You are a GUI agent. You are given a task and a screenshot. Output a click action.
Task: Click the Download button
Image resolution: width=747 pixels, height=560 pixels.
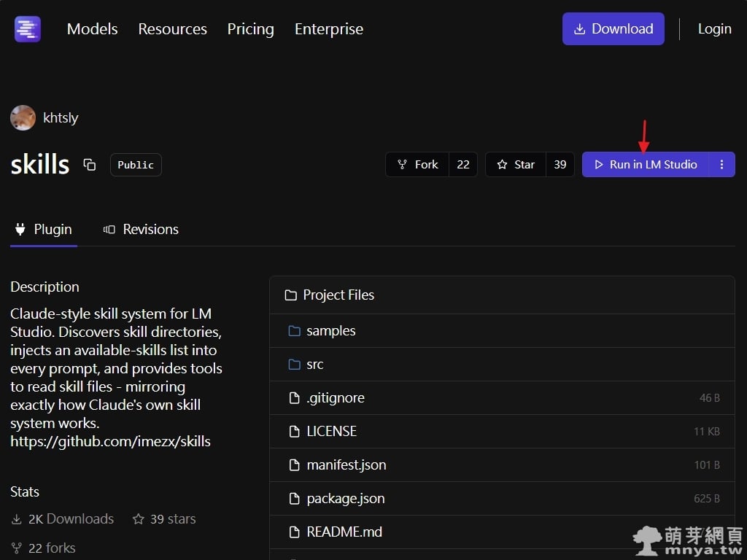(613, 29)
